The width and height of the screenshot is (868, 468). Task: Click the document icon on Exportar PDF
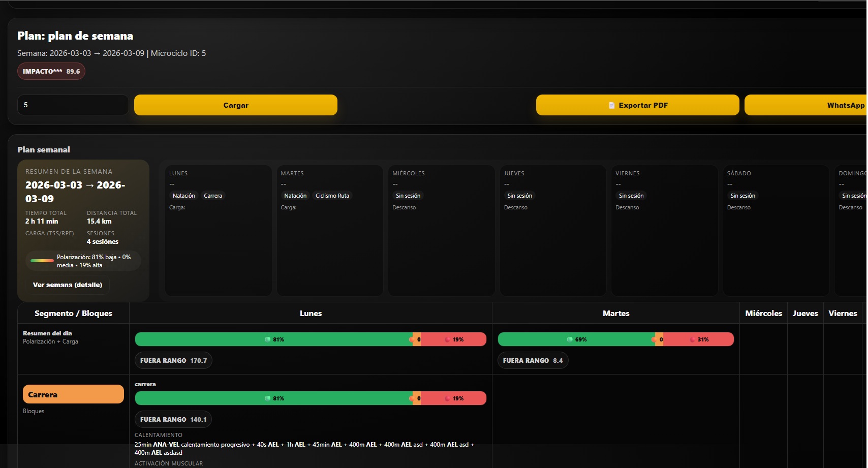[x=612, y=105]
